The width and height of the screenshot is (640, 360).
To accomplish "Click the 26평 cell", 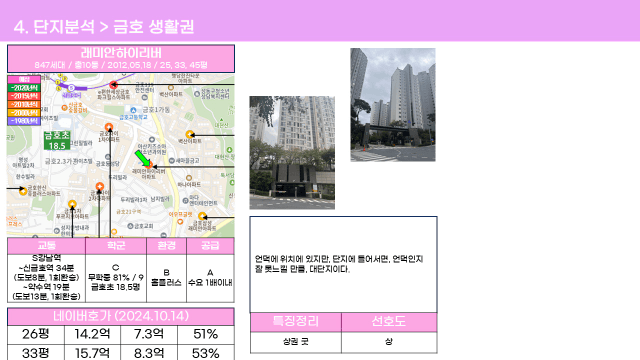I will 36,334.
